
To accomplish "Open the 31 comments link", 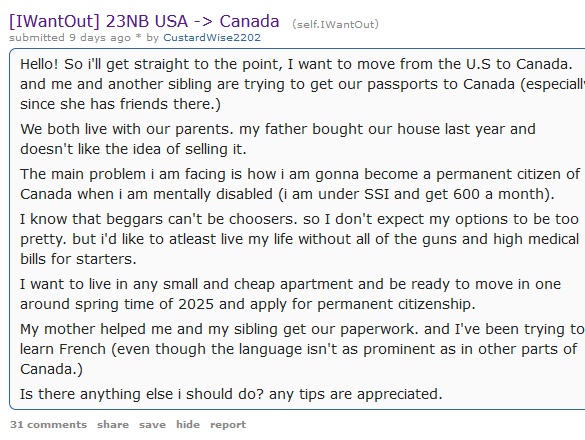I will click(x=48, y=425).
